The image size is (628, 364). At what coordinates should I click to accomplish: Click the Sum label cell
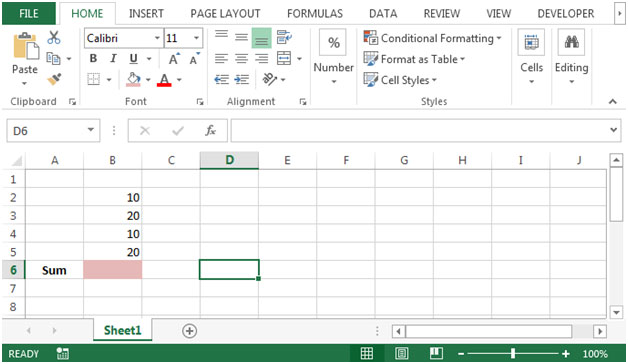pos(54,270)
